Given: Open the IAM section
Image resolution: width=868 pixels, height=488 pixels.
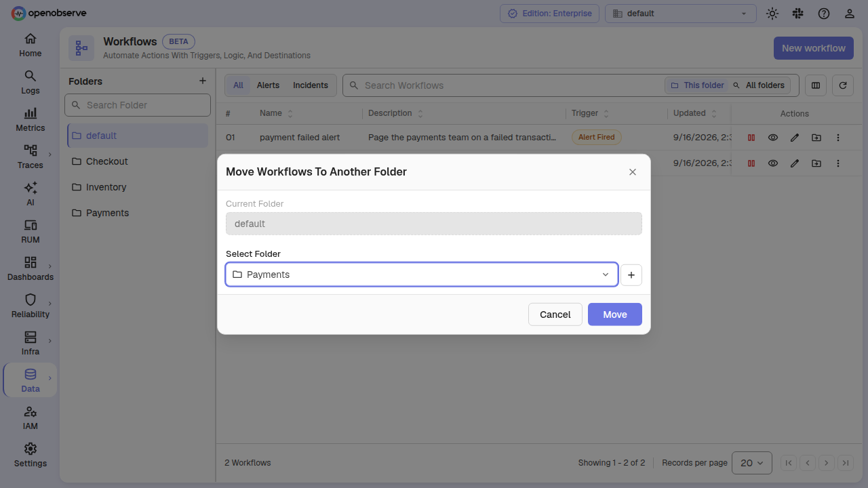Looking at the screenshot, I should pos(30,418).
